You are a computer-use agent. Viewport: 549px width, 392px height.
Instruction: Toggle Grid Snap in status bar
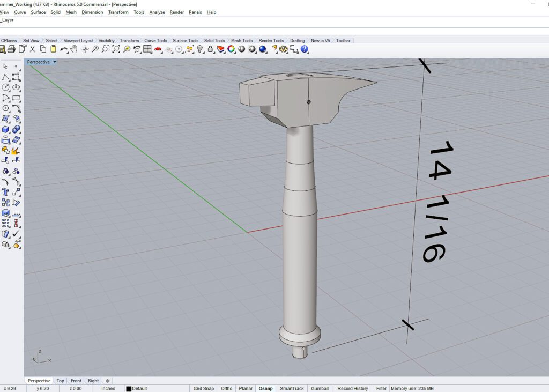pos(203,388)
